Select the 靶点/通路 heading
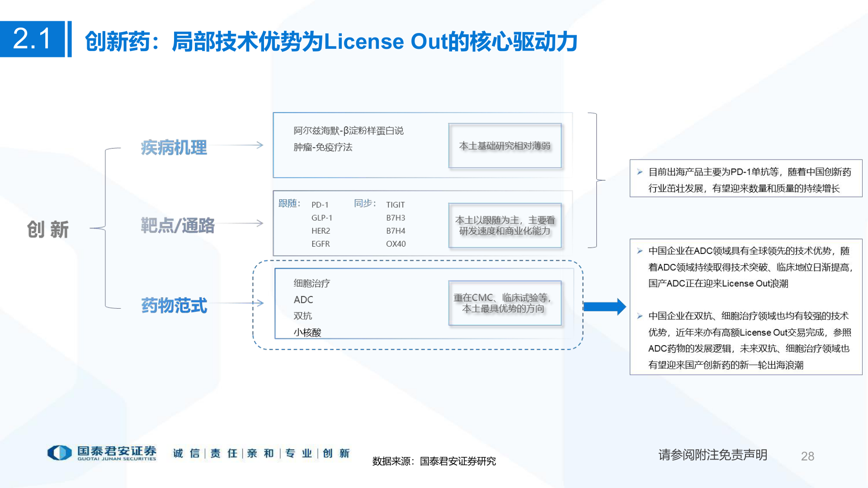 coord(178,225)
